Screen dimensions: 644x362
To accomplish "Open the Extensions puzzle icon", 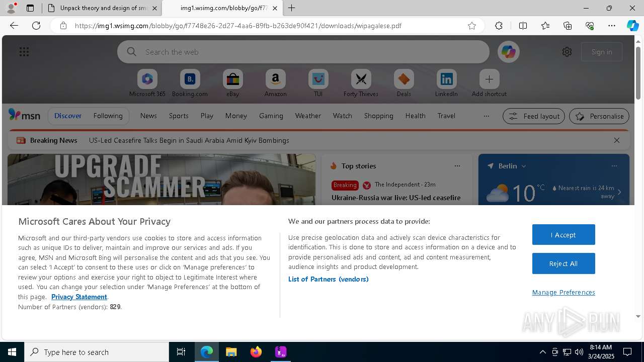I will [x=499, y=26].
